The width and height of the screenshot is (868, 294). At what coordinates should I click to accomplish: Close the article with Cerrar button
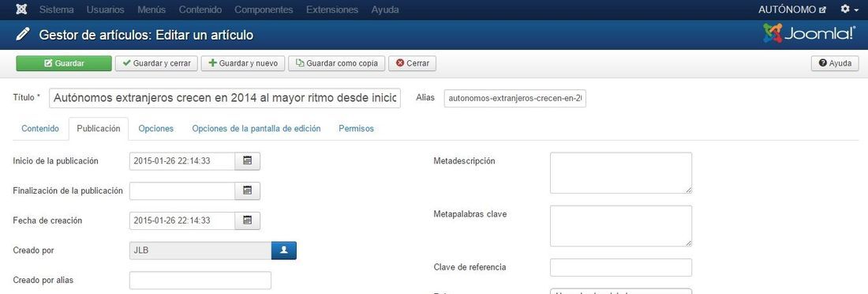pyautogui.click(x=413, y=63)
